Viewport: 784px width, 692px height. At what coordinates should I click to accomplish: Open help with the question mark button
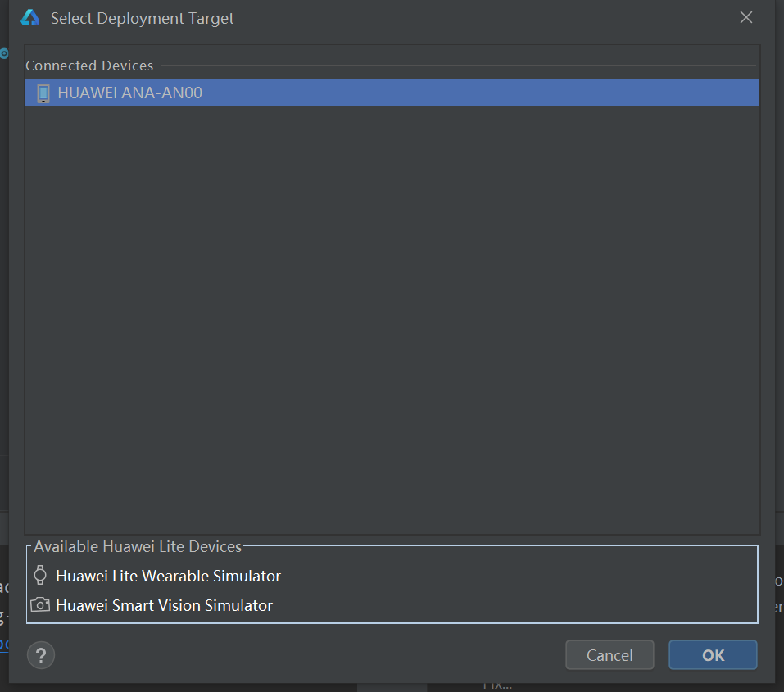click(x=41, y=655)
